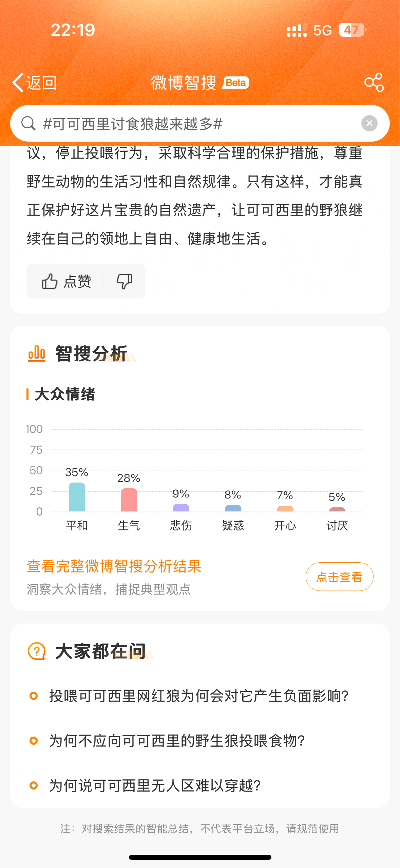The height and width of the screenshot is (868, 400).
Task: Dislike the answer with thumbs-down icon
Action: (124, 281)
